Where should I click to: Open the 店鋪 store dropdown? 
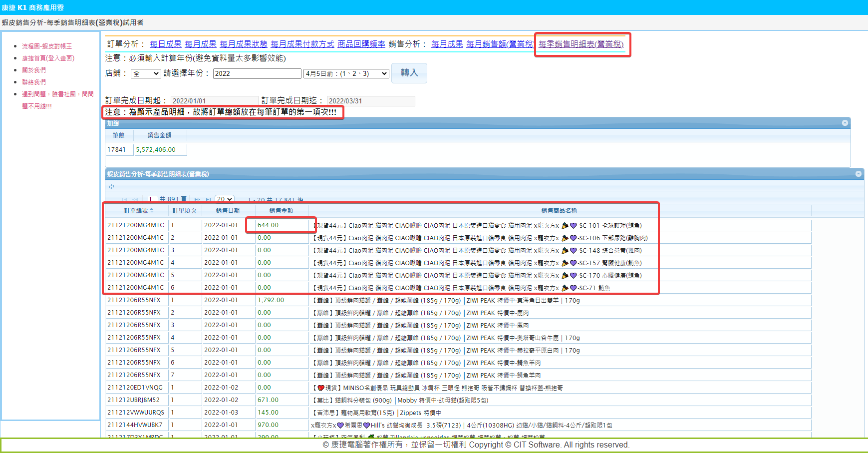(146, 74)
